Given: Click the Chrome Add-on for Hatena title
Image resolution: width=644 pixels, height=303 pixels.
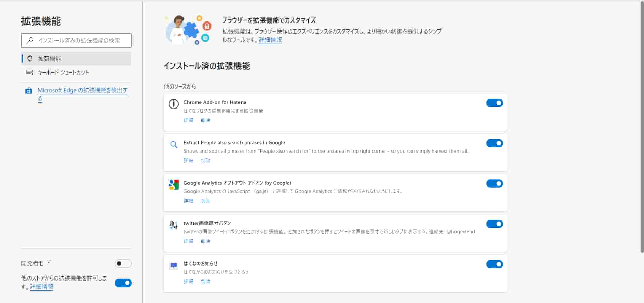Looking at the screenshot, I should [215, 102].
